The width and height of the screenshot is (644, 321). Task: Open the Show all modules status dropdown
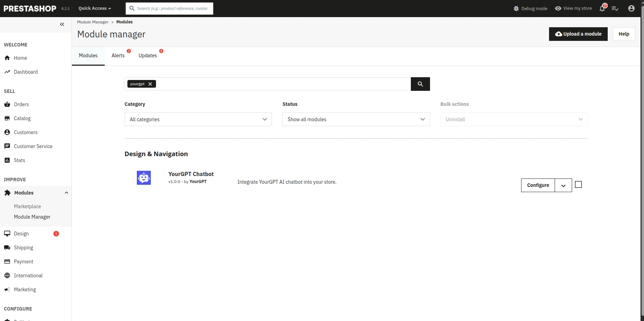(x=356, y=119)
